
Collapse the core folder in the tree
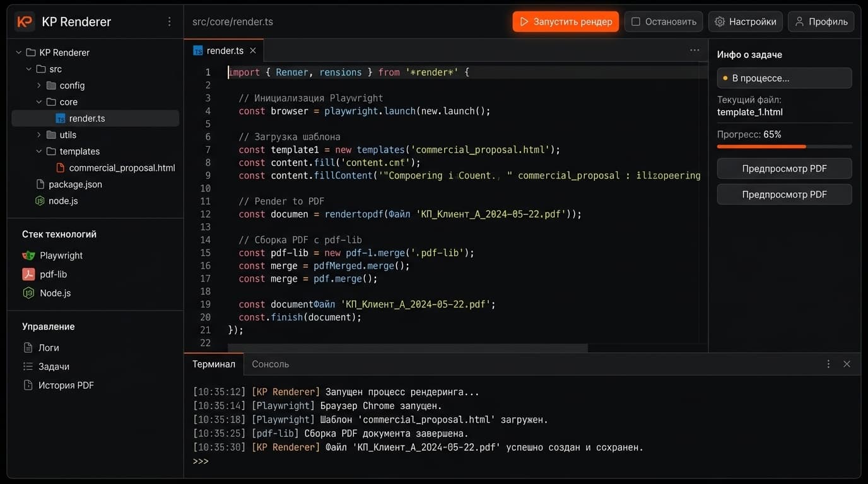pos(40,101)
